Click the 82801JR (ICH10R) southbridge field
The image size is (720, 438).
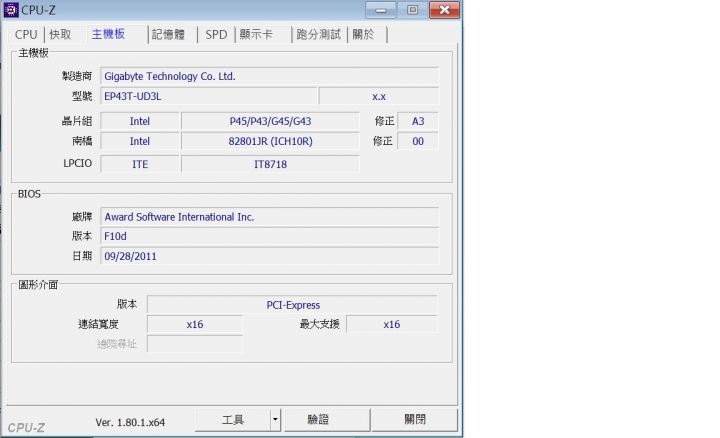[270, 141]
